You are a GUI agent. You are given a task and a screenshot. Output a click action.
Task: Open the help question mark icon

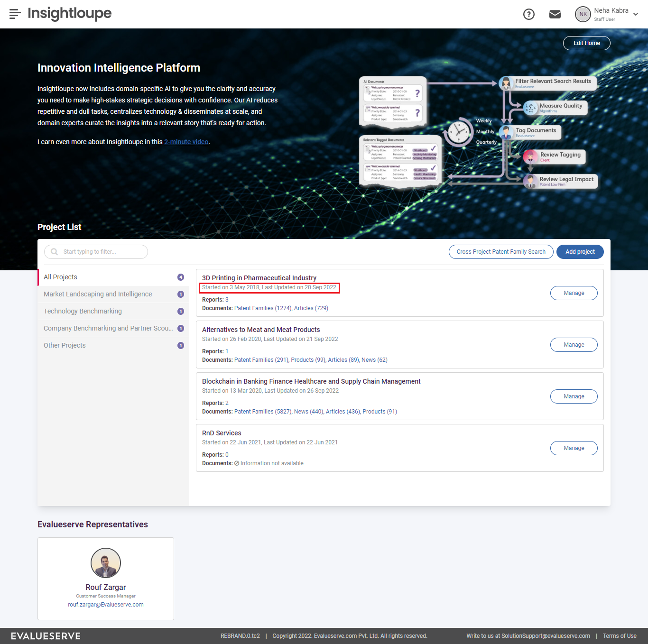(x=529, y=14)
